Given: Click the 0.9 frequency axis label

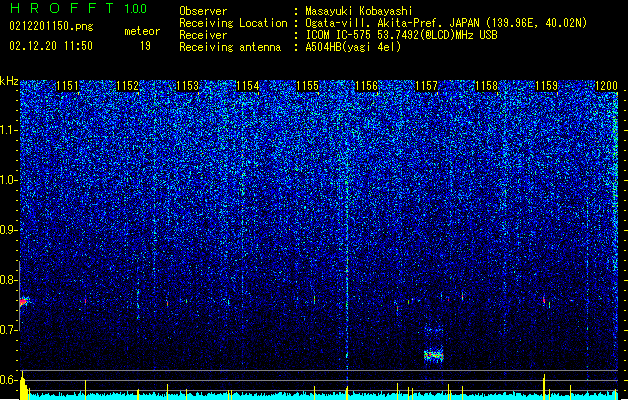Looking at the screenshot, I should pos(9,230).
